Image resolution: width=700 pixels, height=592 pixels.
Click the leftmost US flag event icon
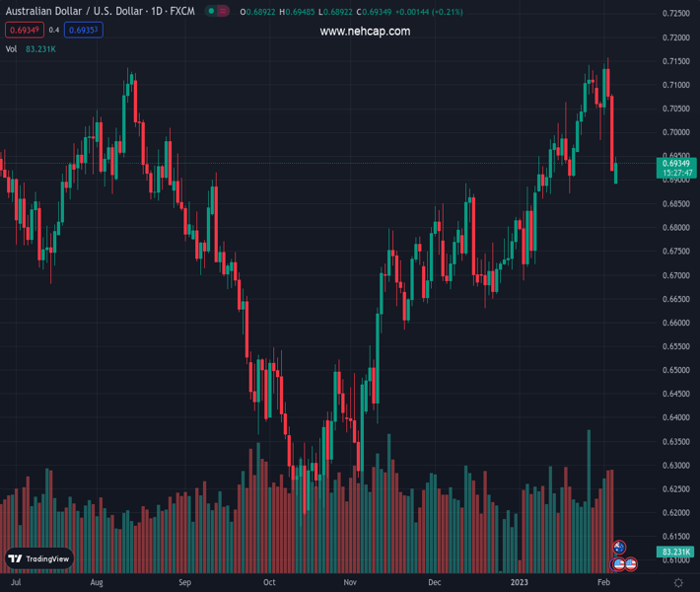click(619, 563)
